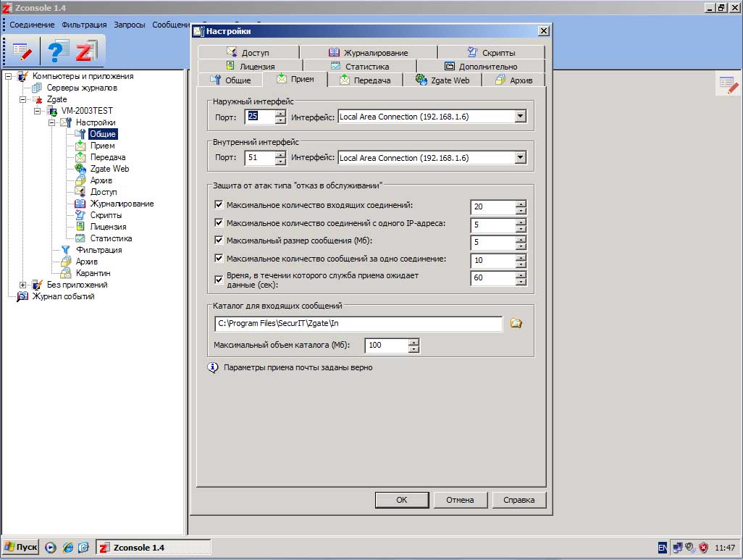Click the info icon beside status message

(213, 367)
